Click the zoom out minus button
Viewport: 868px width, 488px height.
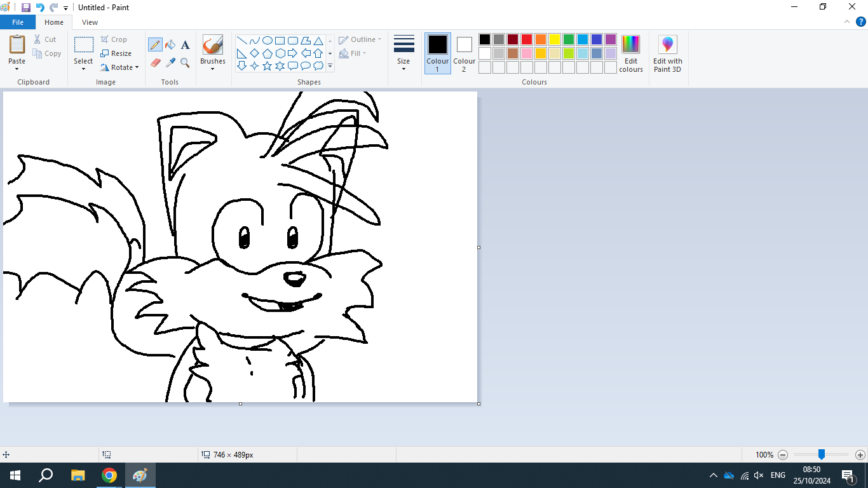[783, 455]
